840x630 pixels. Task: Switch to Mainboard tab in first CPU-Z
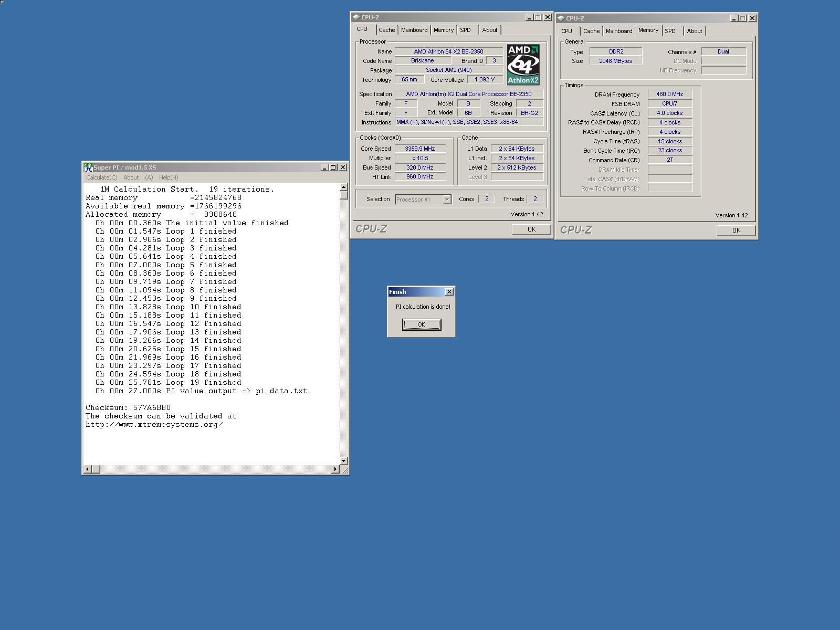click(414, 30)
